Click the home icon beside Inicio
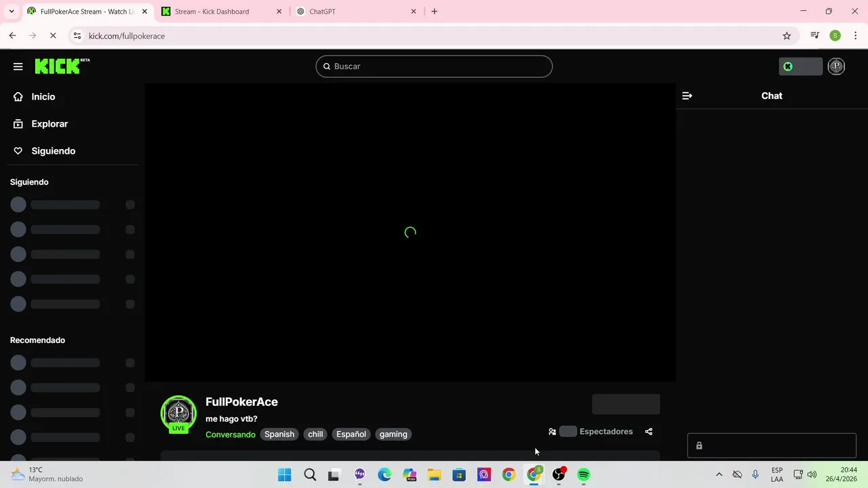 pos(18,97)
